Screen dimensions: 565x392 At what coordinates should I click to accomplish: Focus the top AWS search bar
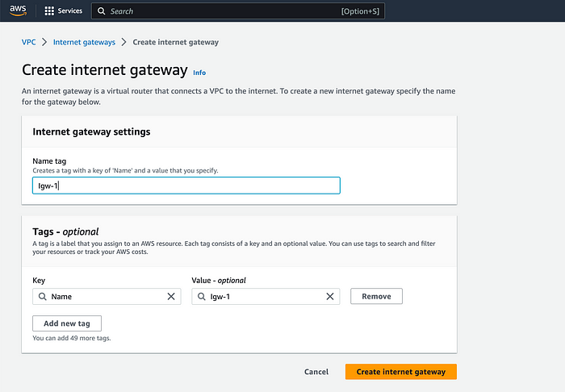click(238, 11)
